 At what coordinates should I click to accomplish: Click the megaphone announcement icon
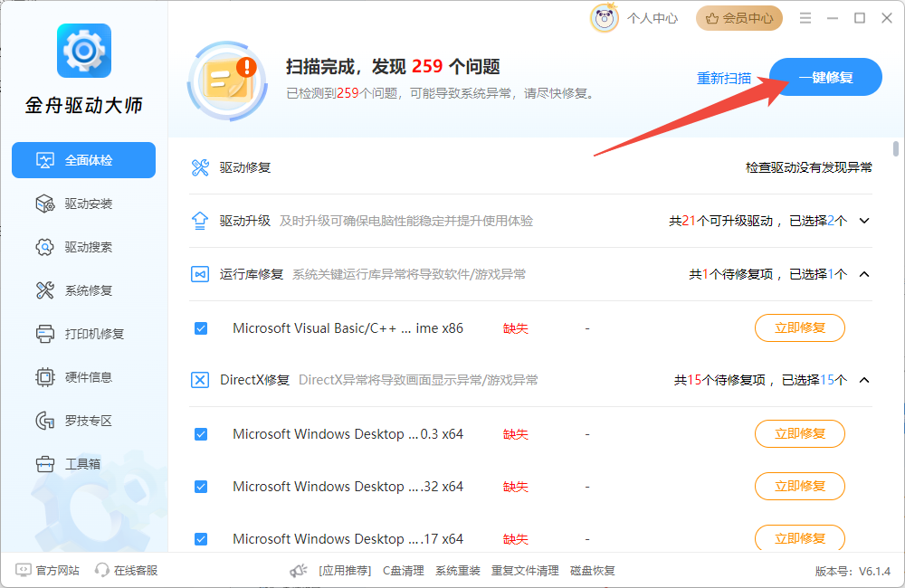[x=299, y=571]
